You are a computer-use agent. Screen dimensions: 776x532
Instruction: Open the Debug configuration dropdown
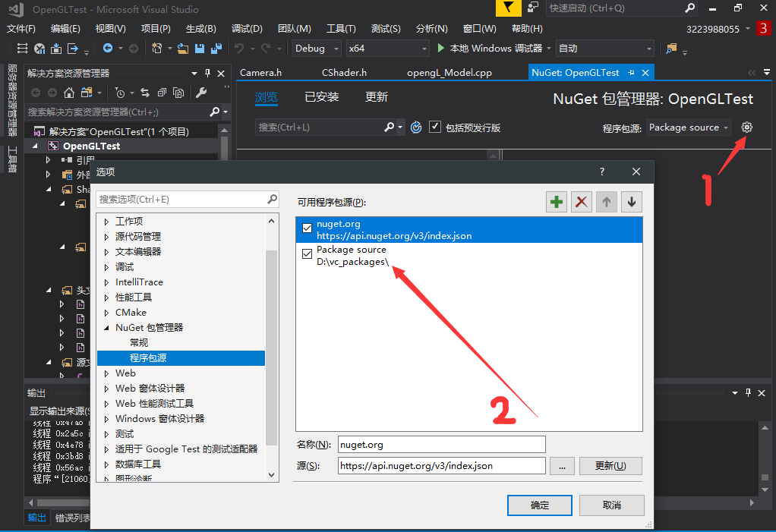click(317, 49)
